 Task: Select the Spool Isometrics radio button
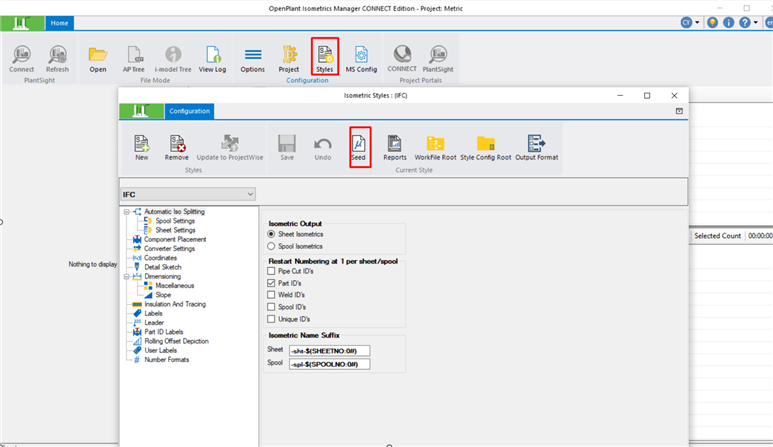[x=271, y=245]
